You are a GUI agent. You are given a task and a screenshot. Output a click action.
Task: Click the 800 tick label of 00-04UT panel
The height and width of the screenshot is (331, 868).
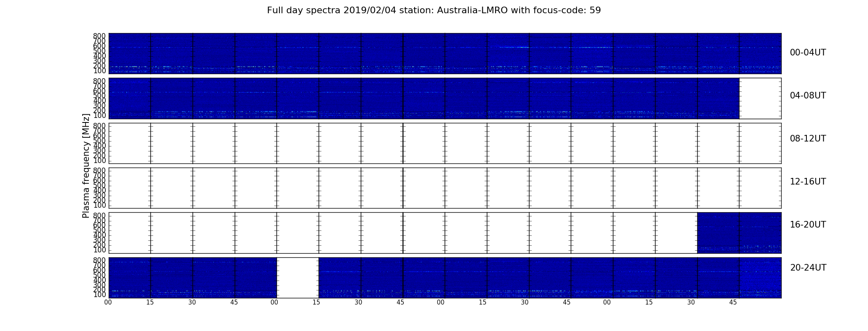100,36
